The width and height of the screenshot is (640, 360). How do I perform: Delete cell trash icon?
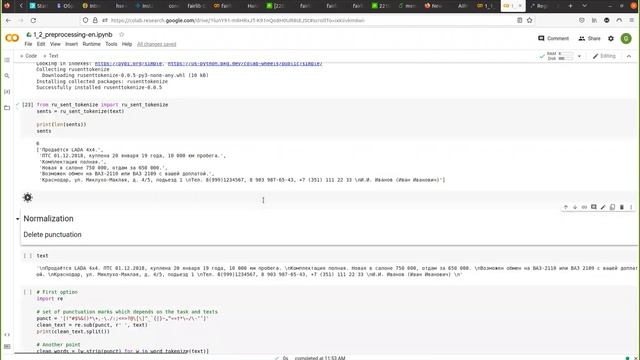click(x=622, y=207)
